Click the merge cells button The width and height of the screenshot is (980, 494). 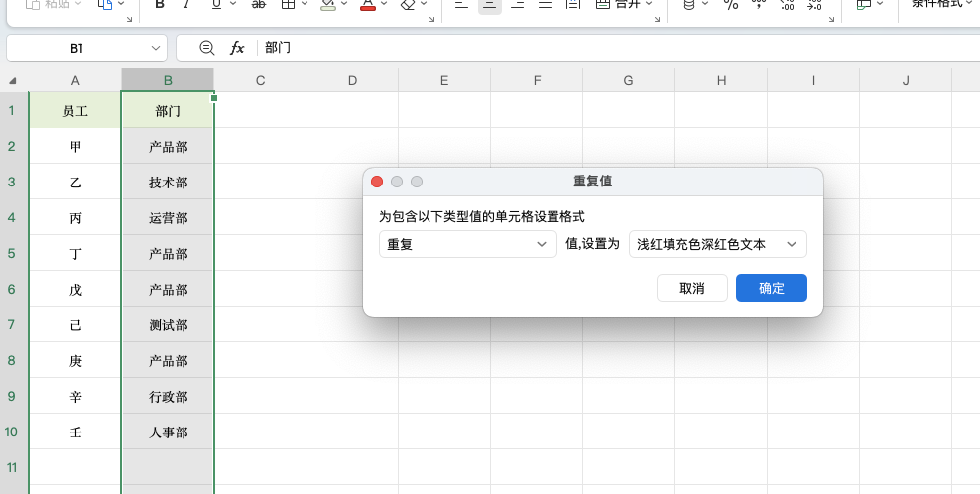coord(618,4)
